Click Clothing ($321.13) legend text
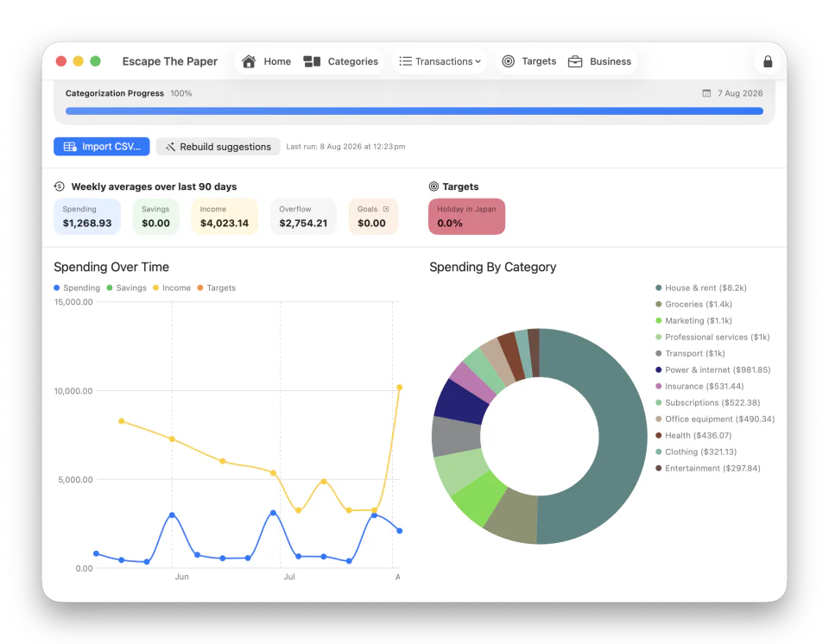Image resolution: width=829 pixels, height=644 pixels. pos(700,451)
